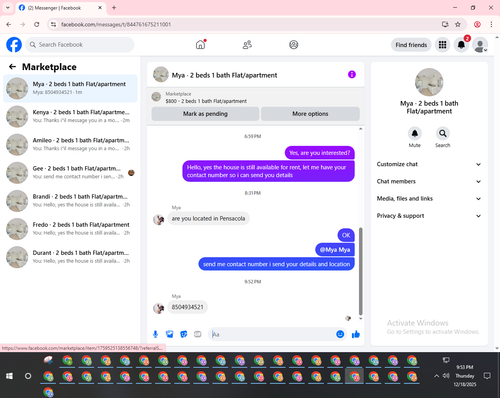This screenshot has width=500, height=398.
Task: Click the 'OK' message bubble
Action: (x=346, y=235)
